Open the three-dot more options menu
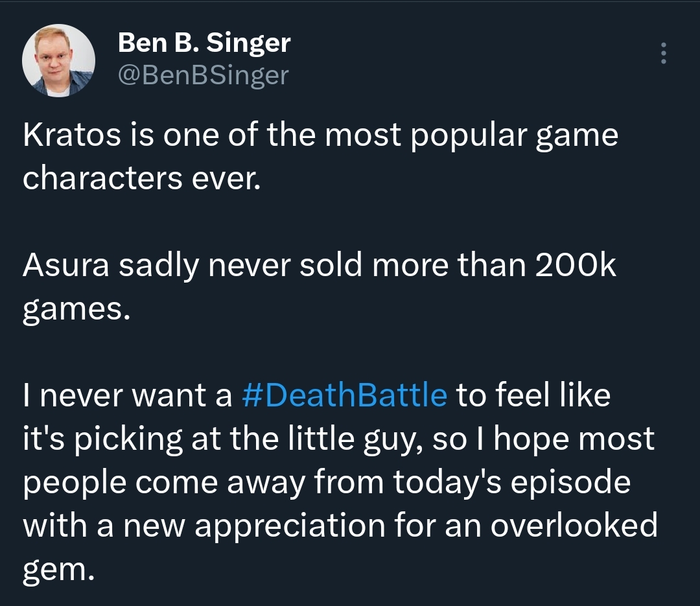The width and height of the screenshot is (700, 606). (662, 53)
